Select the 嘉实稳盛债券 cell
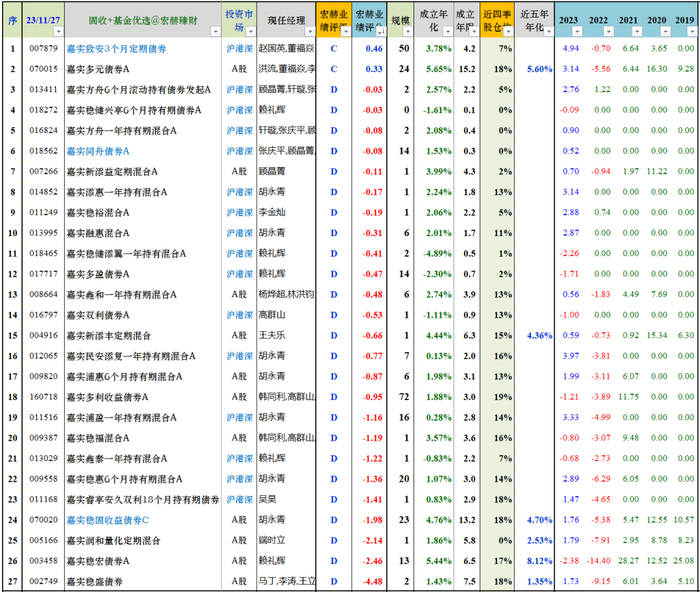This screenshot has width=700, height=592. point(143,582)
